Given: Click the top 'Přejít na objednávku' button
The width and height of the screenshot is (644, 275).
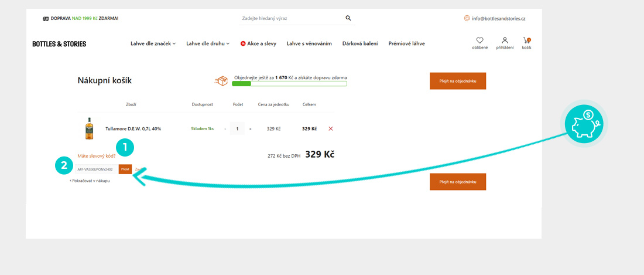Looking at the screenshot, I should click(x=458, y=81).
